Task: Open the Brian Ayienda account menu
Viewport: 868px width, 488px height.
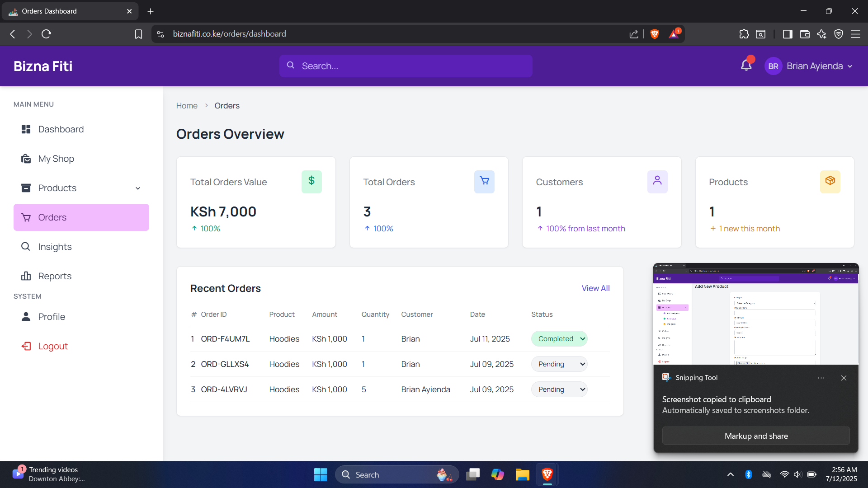Action: tap(819, 66)
